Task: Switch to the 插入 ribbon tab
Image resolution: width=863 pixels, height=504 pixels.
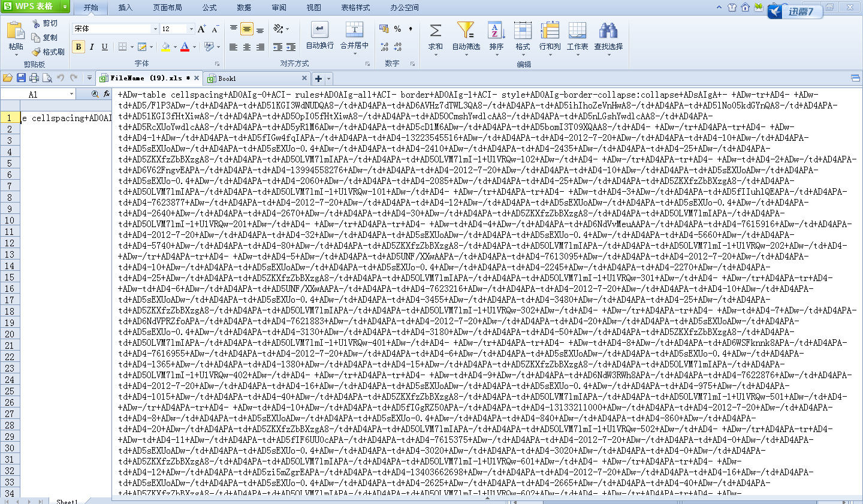Action: pos(125,8)
